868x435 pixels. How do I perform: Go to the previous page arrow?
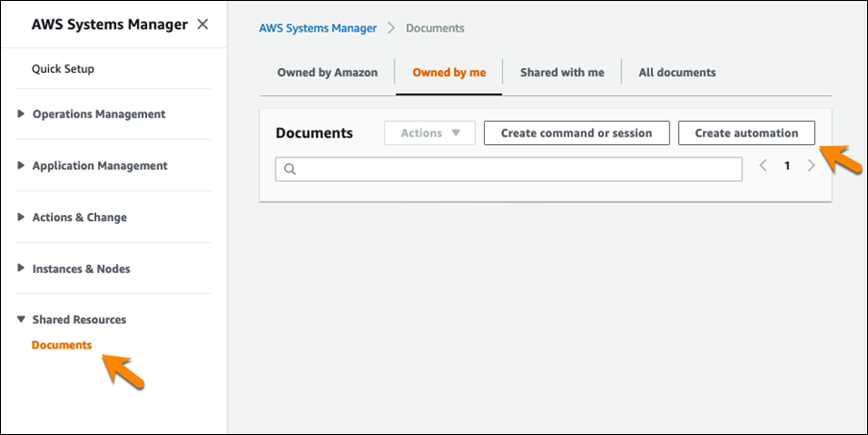click(762, 165)
